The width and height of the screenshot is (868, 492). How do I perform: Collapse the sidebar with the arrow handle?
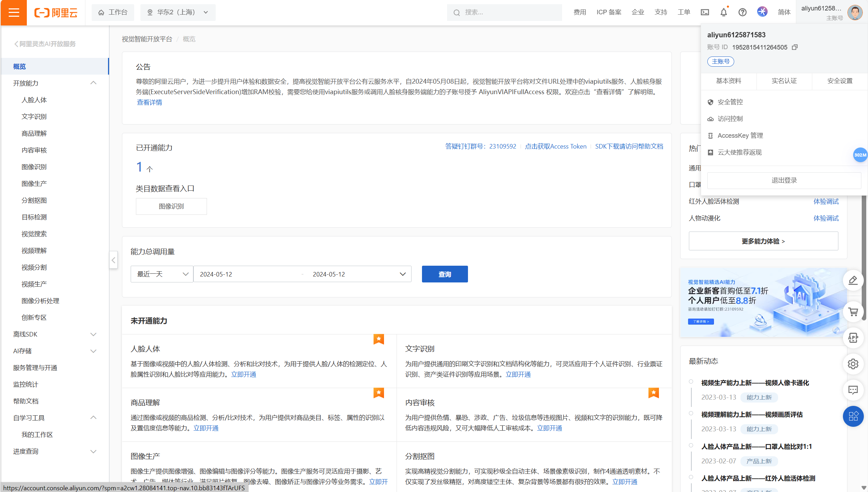(x=113, y=260)
